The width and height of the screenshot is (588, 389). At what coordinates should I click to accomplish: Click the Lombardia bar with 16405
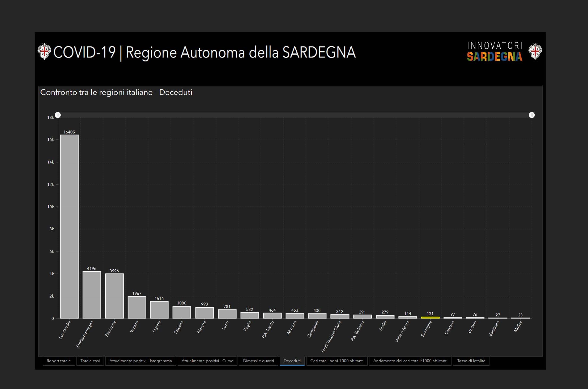coord(69,226)
